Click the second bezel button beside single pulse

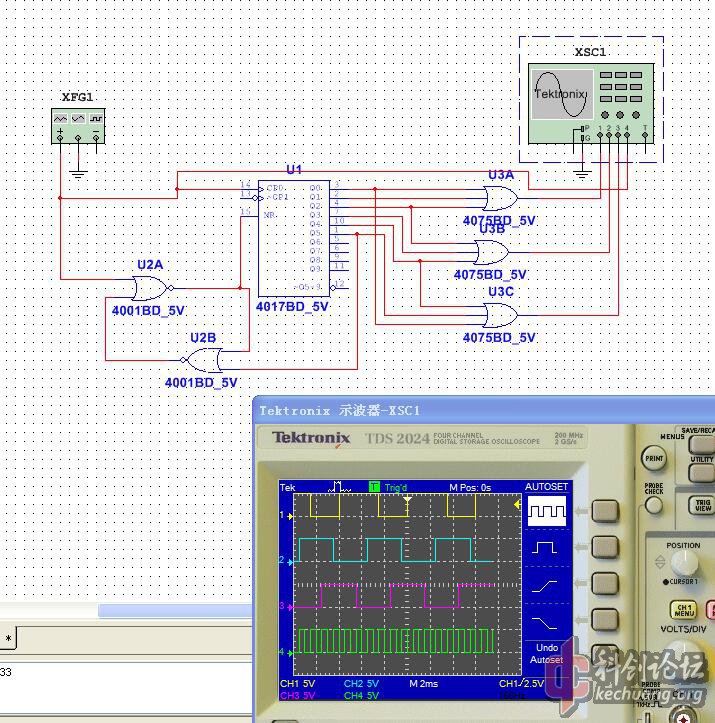tap(605, 547)
